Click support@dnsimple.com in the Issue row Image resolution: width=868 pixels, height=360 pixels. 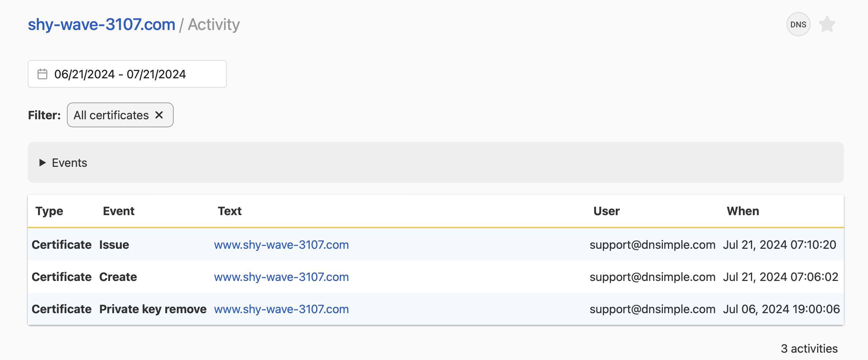click(652, 245)
